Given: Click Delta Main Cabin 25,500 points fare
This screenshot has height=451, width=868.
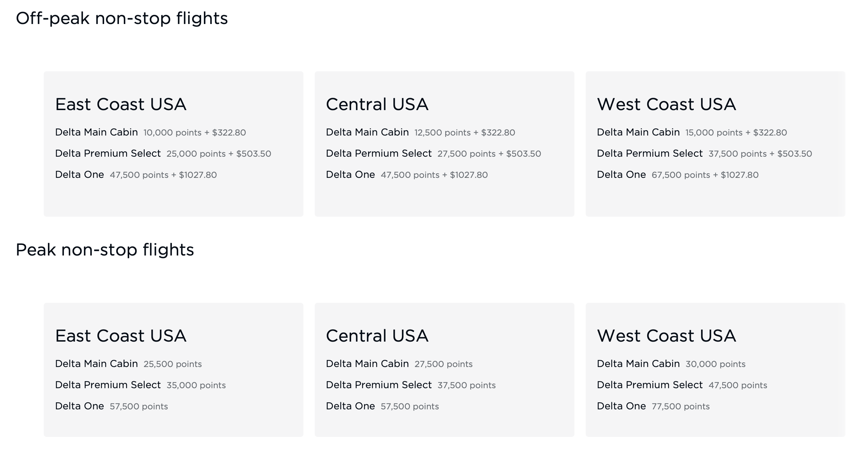Looking at the screenshot, I should coord(128,364).
